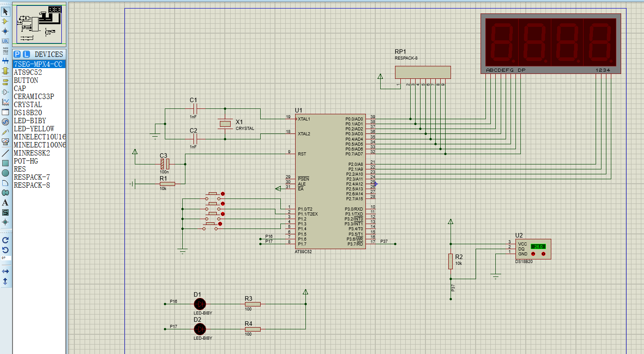Click the schematic overview thumbnail
The image size is (644, 354).
[39, 25]
